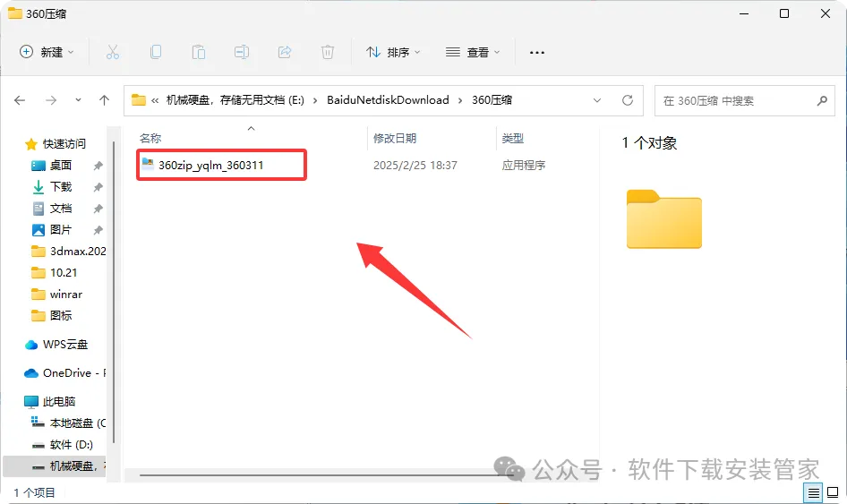Expand the address bar history dropdown

[597, 100]
